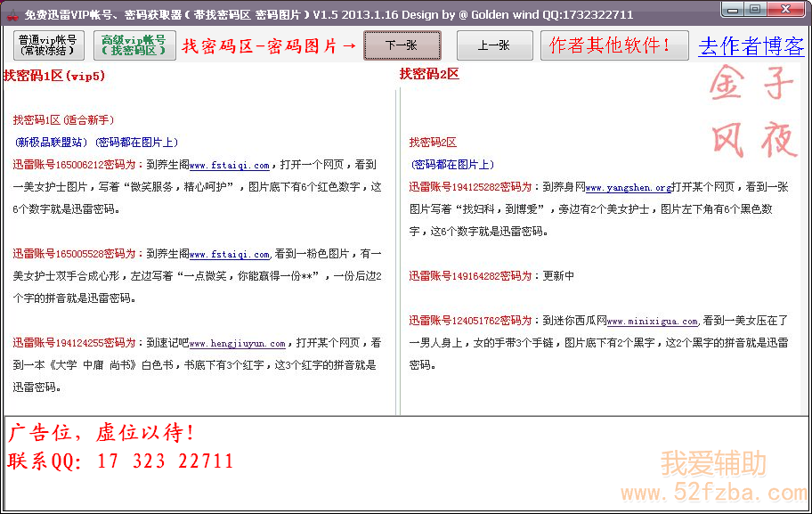
Task: Open www.fstaiqi.com link for account 165006212
Action: point(230,166)
